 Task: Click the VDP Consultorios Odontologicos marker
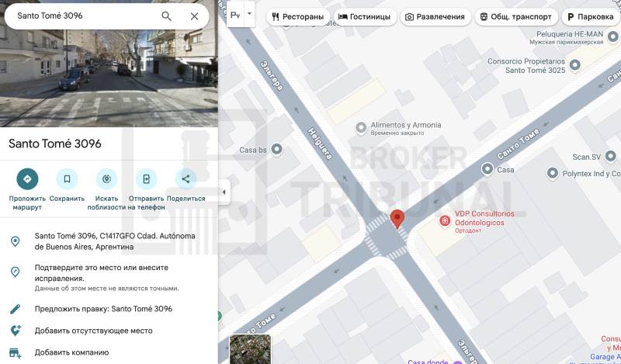coord(445,220)
